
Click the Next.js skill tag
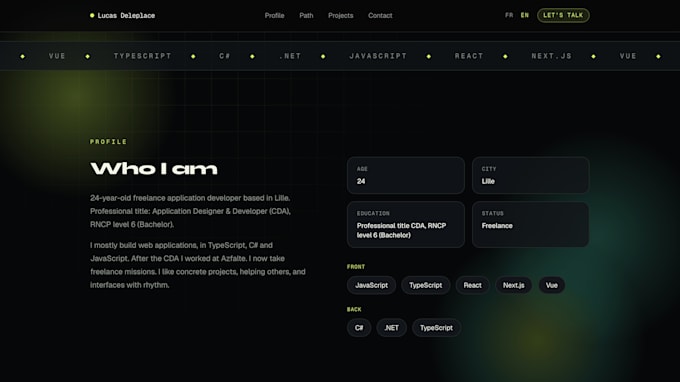pyautogui.click(x=513, y=285)
